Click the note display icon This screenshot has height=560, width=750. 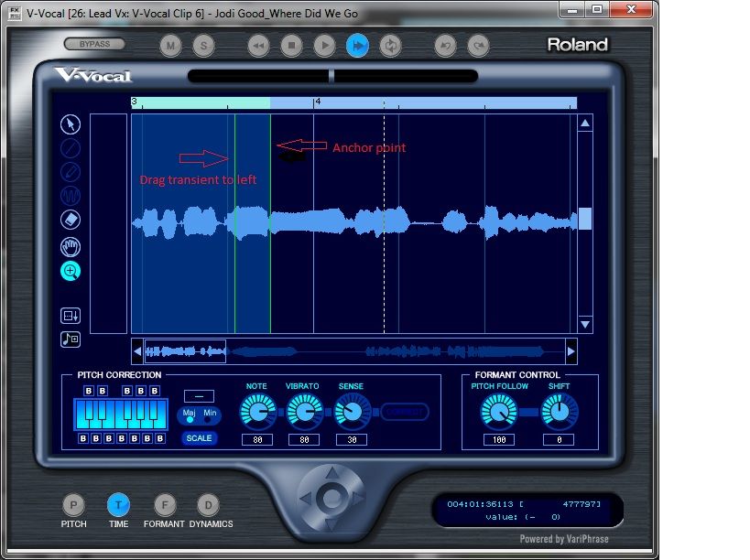(71, 339)
